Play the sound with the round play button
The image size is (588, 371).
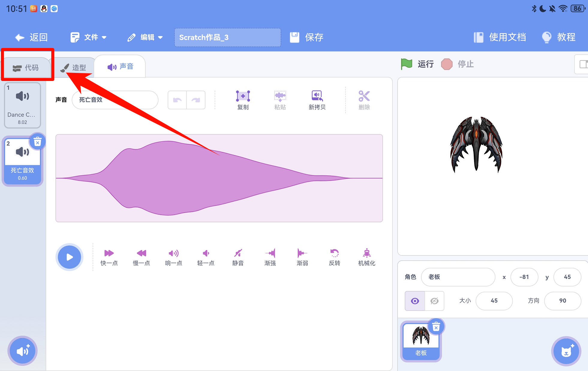click(69, 257)
